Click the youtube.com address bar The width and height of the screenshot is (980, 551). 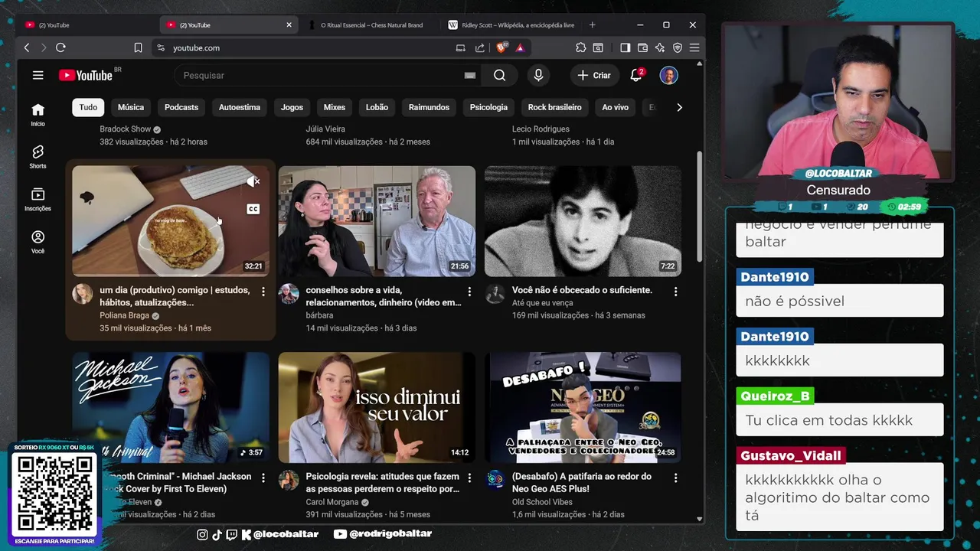(306, 47)
